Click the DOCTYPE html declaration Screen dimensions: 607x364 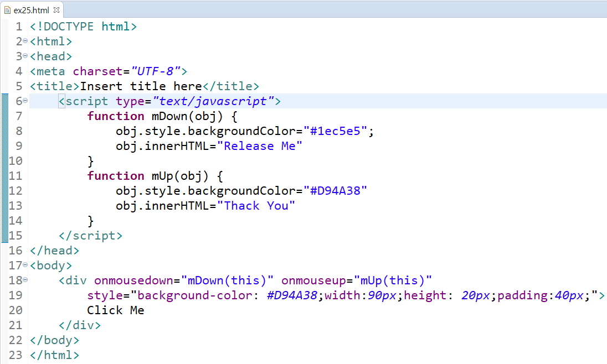click(x=83, y=27)
